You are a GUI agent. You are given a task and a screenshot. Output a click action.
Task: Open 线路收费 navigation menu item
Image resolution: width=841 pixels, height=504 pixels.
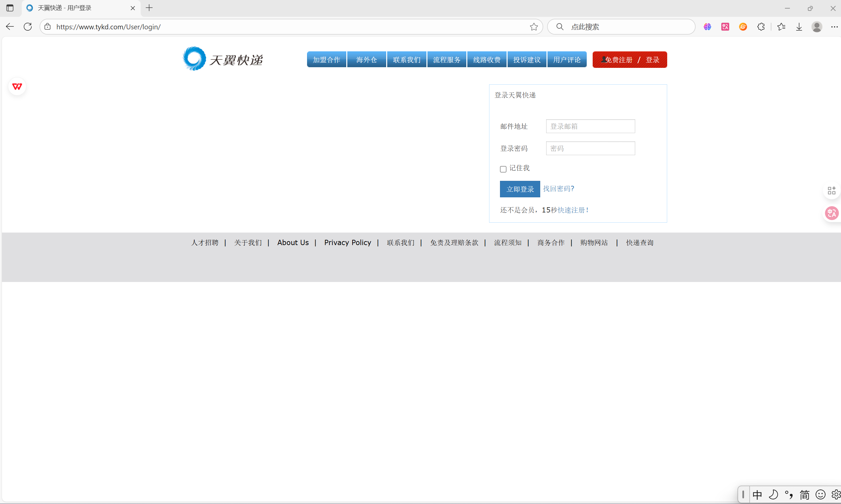point(486,60)
